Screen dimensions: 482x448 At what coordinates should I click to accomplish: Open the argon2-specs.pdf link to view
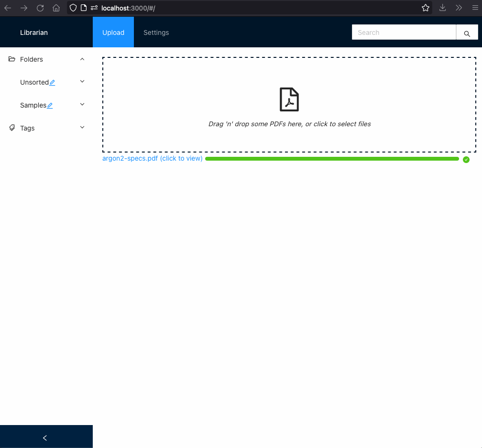point(152,158)
